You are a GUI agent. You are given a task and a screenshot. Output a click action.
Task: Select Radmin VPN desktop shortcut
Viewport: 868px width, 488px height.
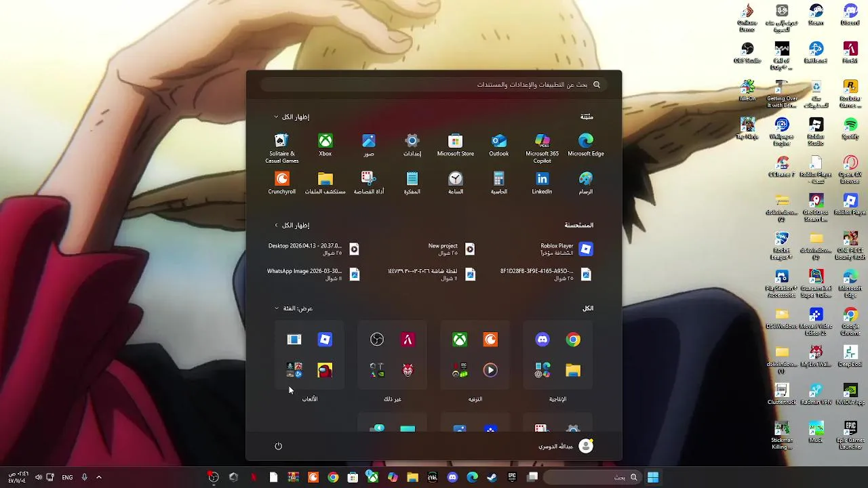(x=816, y=394)
